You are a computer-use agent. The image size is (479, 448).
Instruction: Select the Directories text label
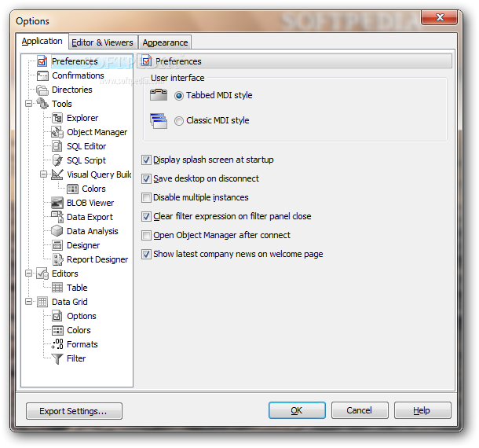(72, 90)
